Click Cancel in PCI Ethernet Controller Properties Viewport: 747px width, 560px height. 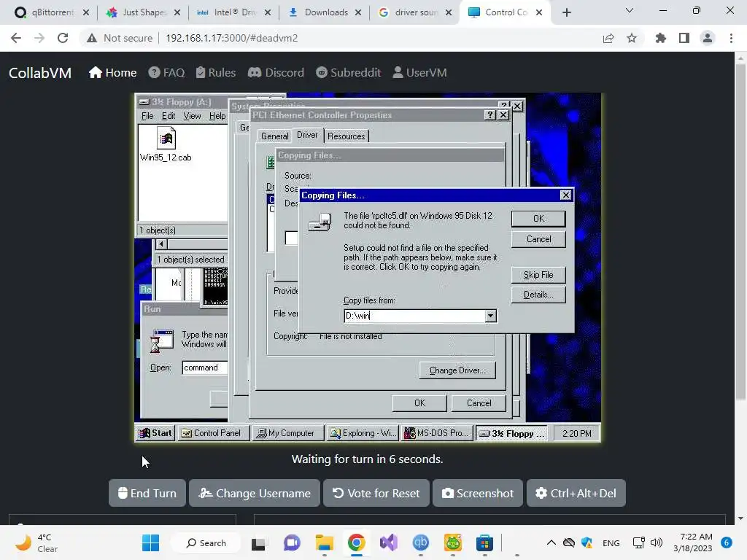479,403
